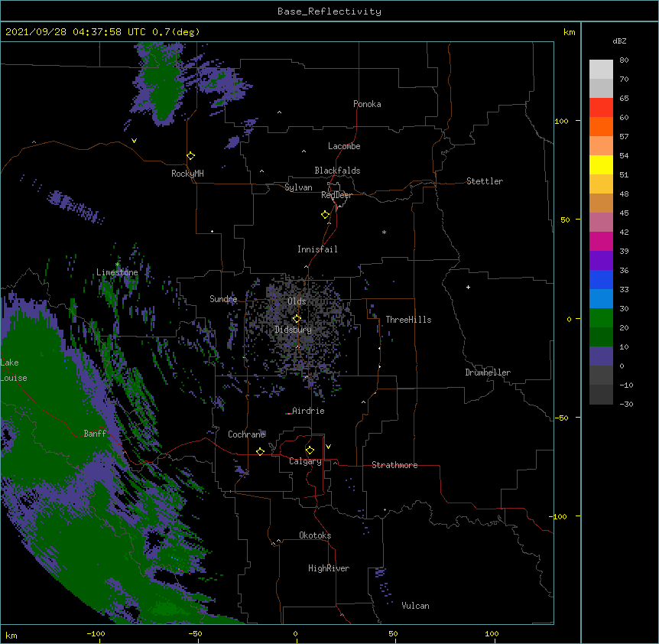Pick the green 30-20 dBZ legend swatch

[601, 318]
